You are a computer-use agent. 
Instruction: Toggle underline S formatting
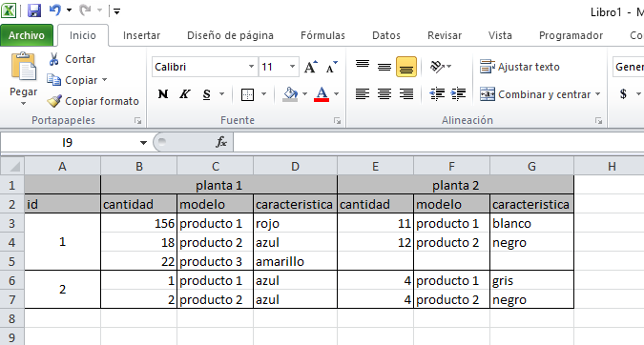tap(207, 94)
